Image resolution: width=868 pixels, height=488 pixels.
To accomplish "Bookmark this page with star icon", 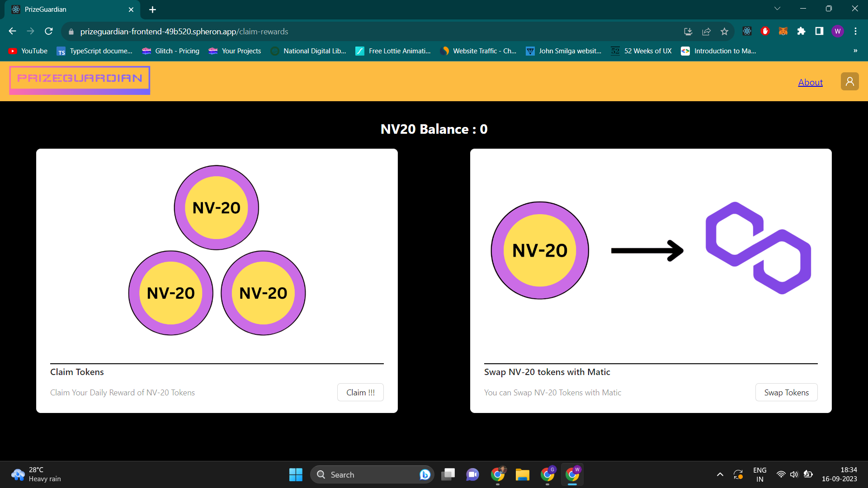I will click(x=724, y=31).
